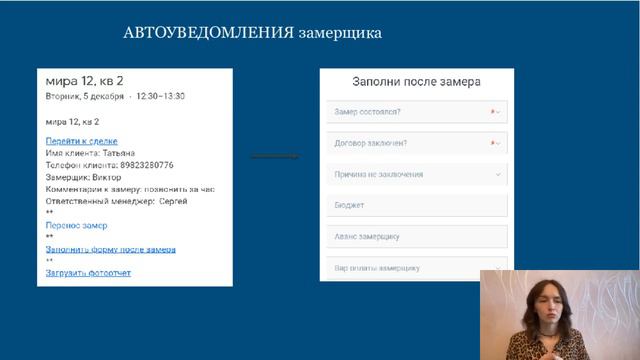Select the event title 'мира 12, кв 2'

click(x=84, y=81)
